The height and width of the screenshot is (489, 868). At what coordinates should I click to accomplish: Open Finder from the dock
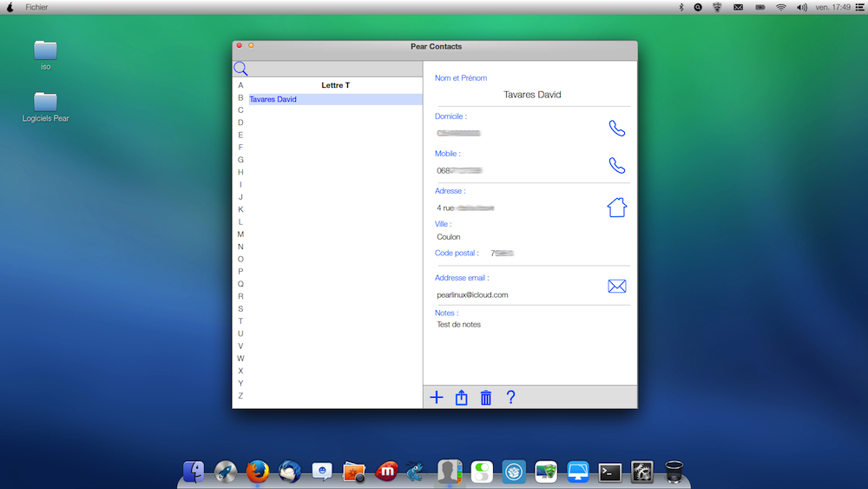tap(194, 472)
